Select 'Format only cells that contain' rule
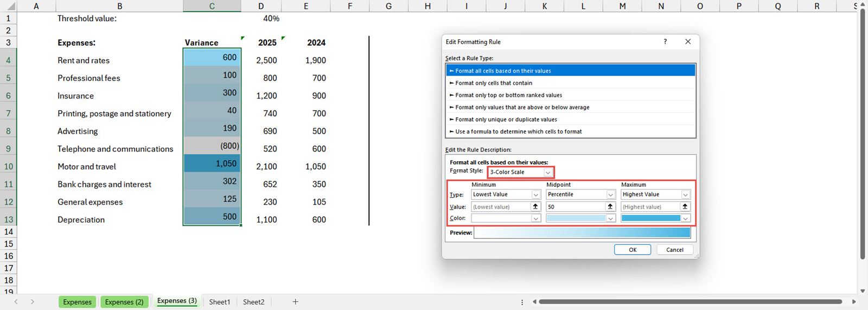This screenshot has width=868, height=310. click(571, 83)
